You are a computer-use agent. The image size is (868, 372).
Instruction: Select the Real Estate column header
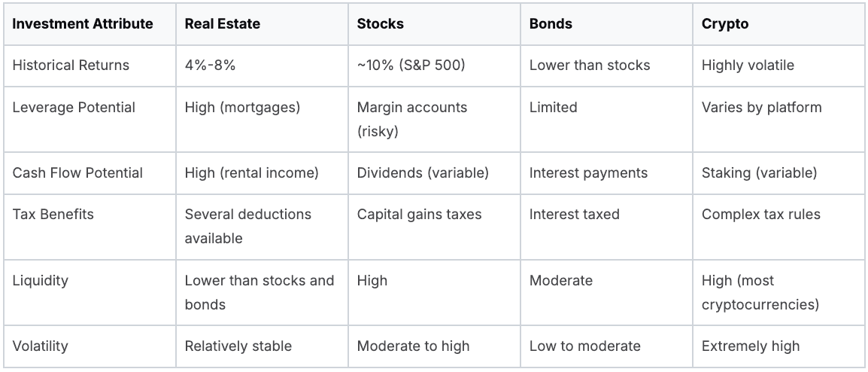[223, 23]
